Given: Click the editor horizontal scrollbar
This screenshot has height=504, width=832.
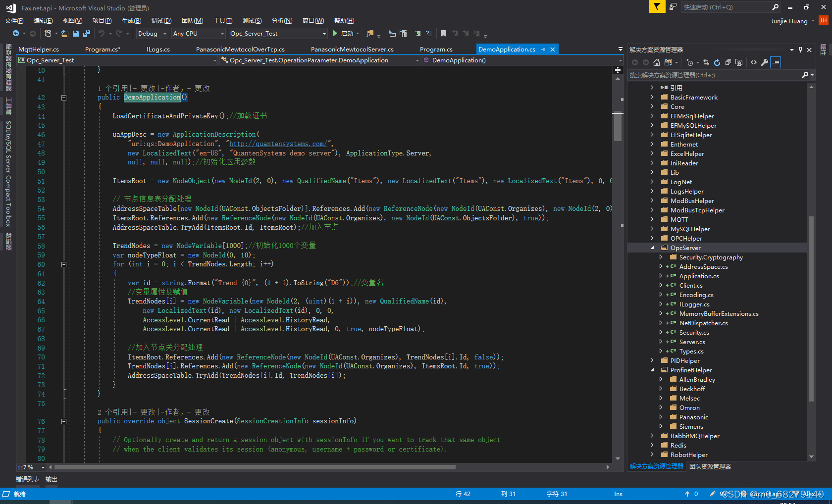Looking at the screenshot, I should (x=255, y=467).
